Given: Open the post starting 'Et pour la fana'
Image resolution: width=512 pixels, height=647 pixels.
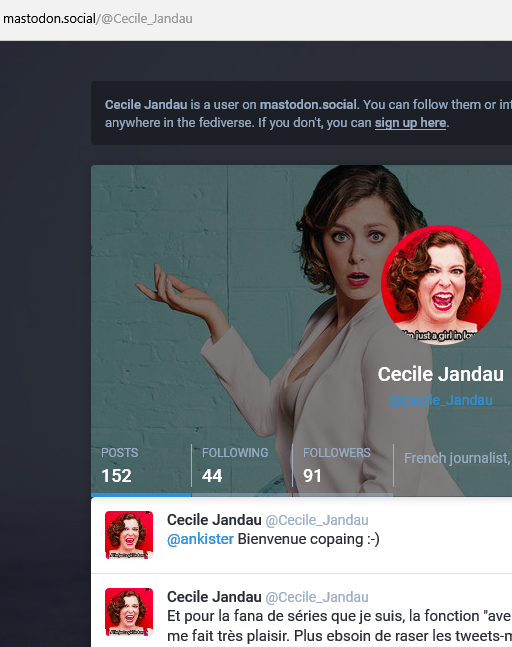Looking at the screenshot, I should [x=339, y=626].
